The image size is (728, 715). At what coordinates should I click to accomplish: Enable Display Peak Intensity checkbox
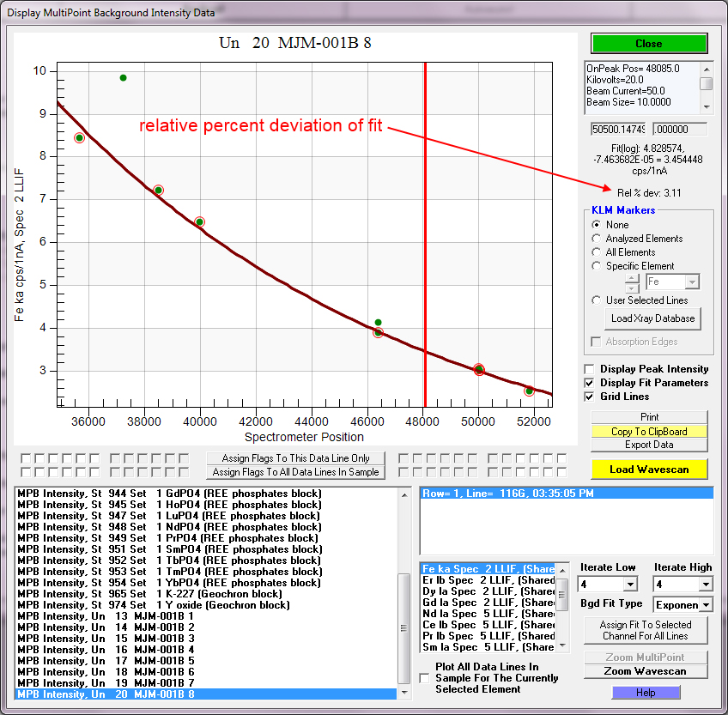tap(589, 369)
